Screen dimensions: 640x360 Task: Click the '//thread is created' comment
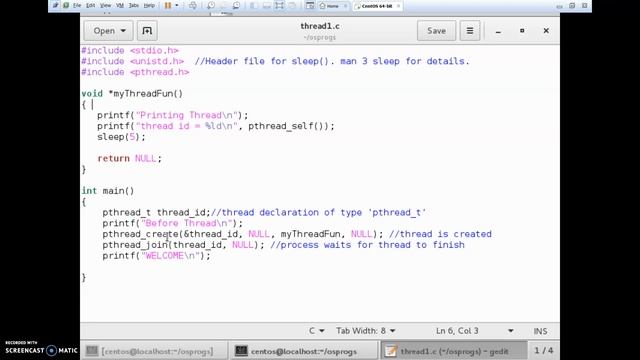coord(440,234)
